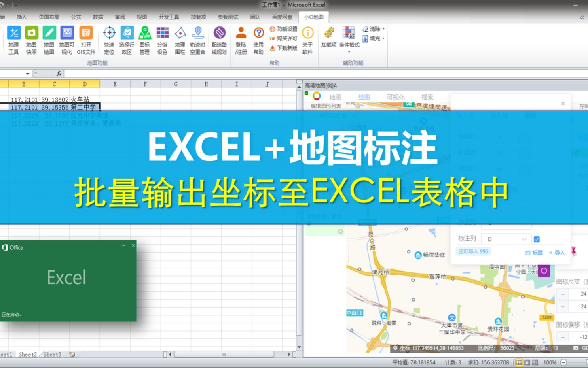This screenshot has width=588, height=368.
Task: Open the 开发工具 ribbon tab
Action: pos(169,17)
